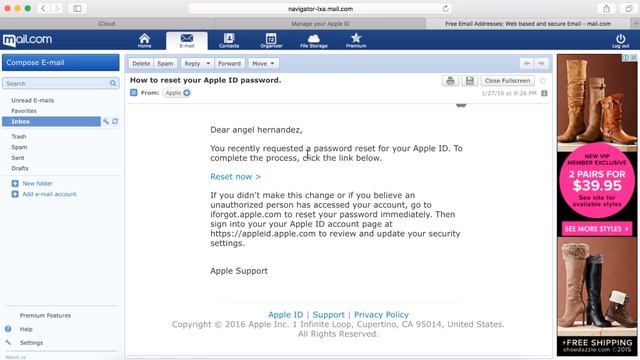Click the Privacy Policy link
The width and height of the screenshot is (640, 360).
(x=381, y=315)
